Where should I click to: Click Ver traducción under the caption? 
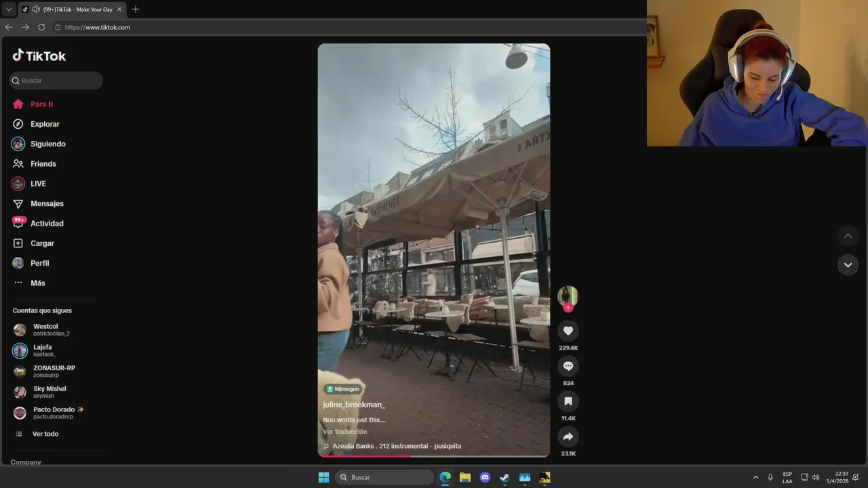pyautogui.click(x=345, y=432)
